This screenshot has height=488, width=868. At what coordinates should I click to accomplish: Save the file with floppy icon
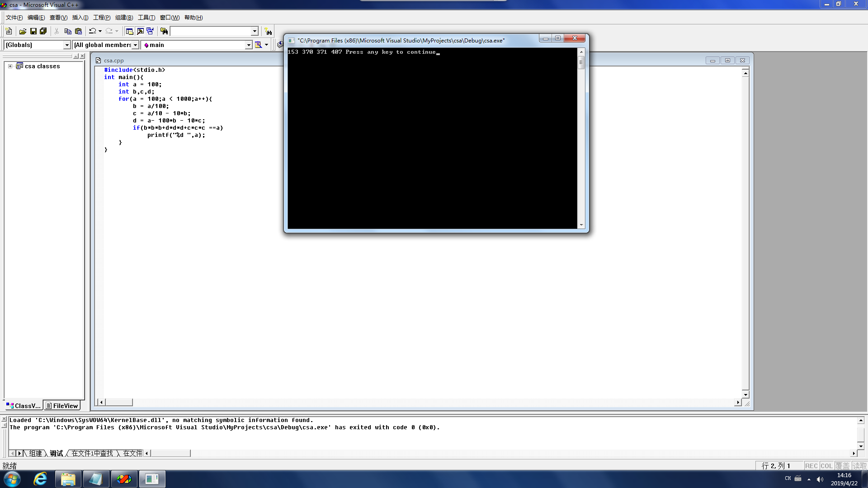click(x=33, y=31)
